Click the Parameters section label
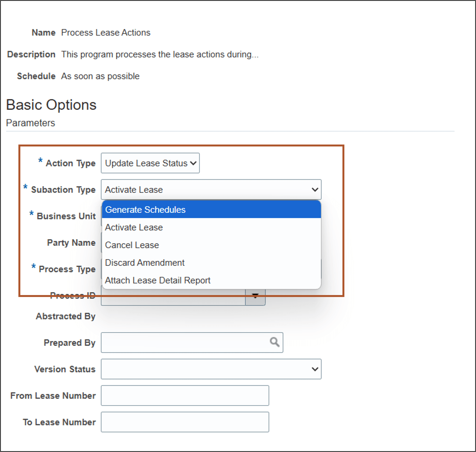Viewport: 476px width, 452px height. tap(31, 123)
